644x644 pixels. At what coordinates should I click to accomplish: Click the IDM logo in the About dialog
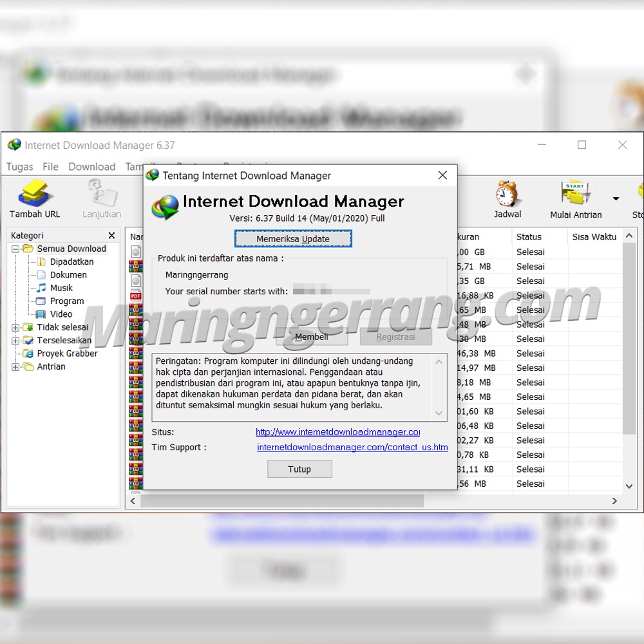(165, 207)
